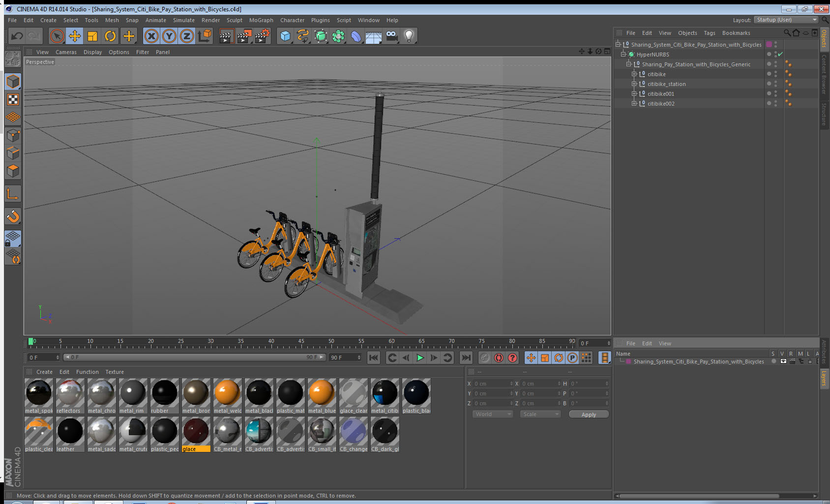Open the Scale mode dropdown
This screenshot has width=830, height=504.
[x=541, y=414]
